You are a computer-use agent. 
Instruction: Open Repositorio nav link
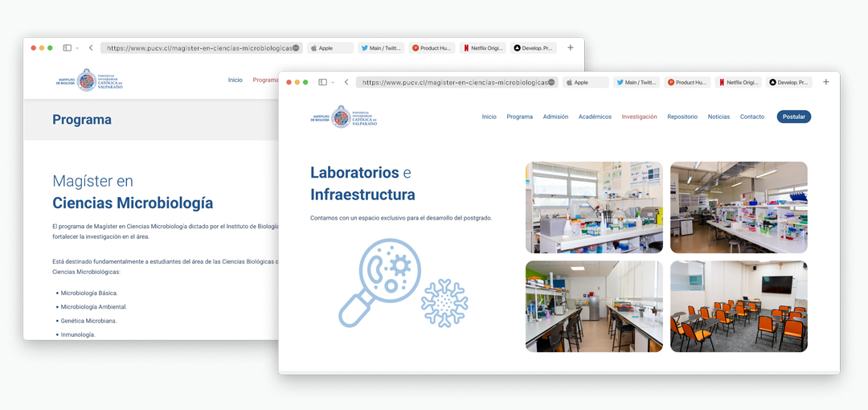pyautogui.click(x=682, y=117)
